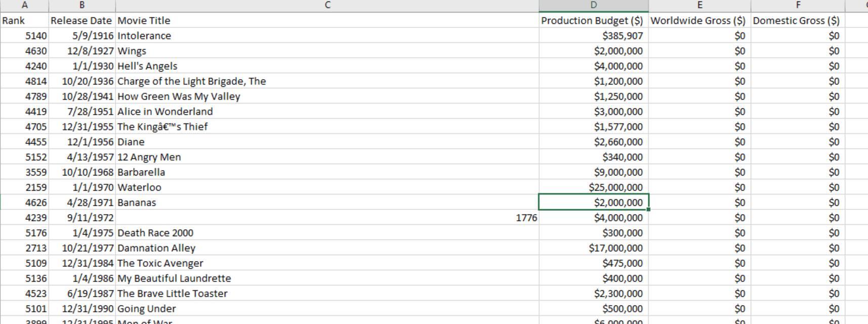This screenshot has height=324, width=868.
Task: Click Domestic Gross cell for Going Under
Action: [798, 308]
